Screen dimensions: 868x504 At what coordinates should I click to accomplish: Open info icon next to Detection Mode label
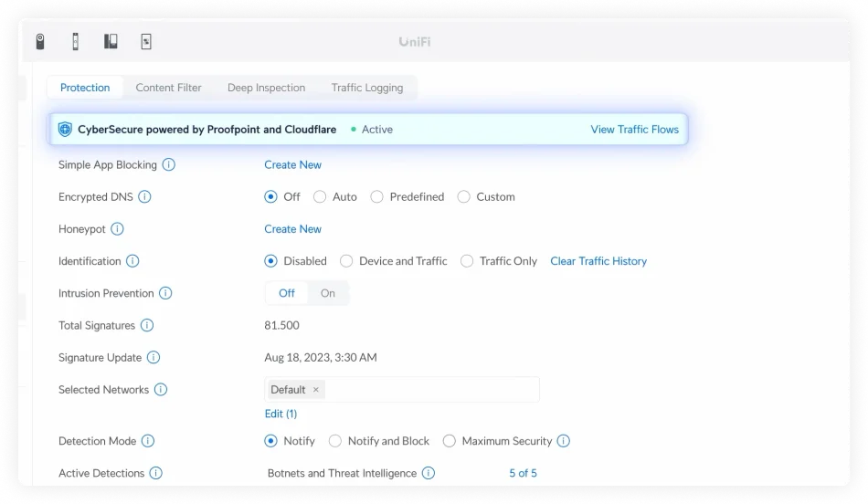pos(148,441)
